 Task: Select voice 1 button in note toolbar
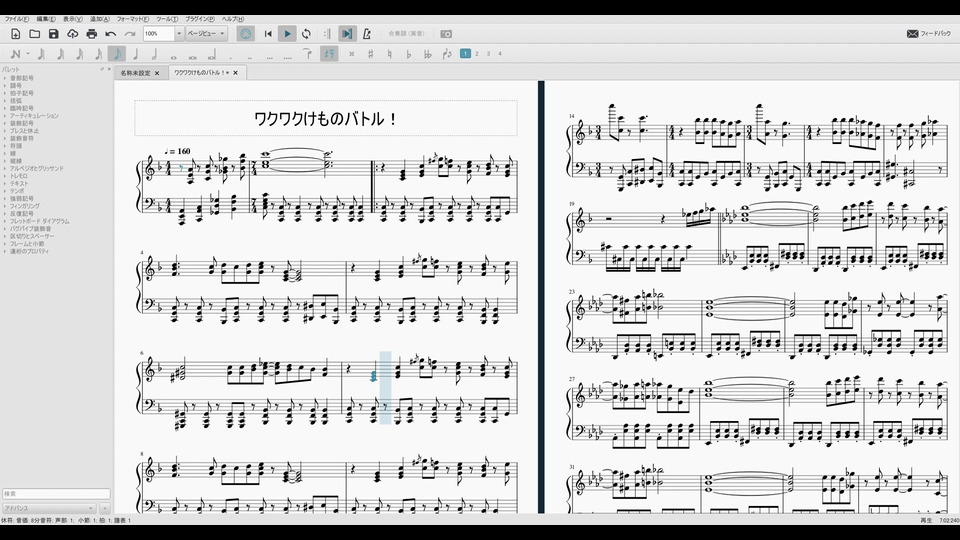(x=465, y=54)
